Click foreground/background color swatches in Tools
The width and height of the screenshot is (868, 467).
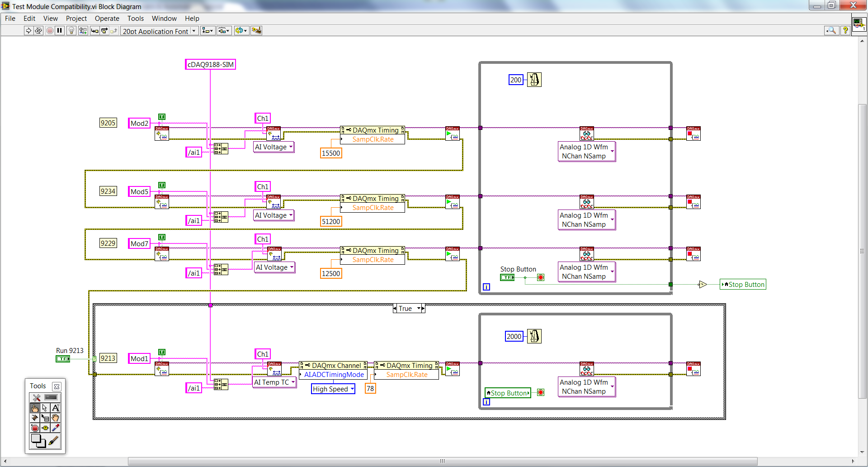pyautogui.click(x=38, y=441)
